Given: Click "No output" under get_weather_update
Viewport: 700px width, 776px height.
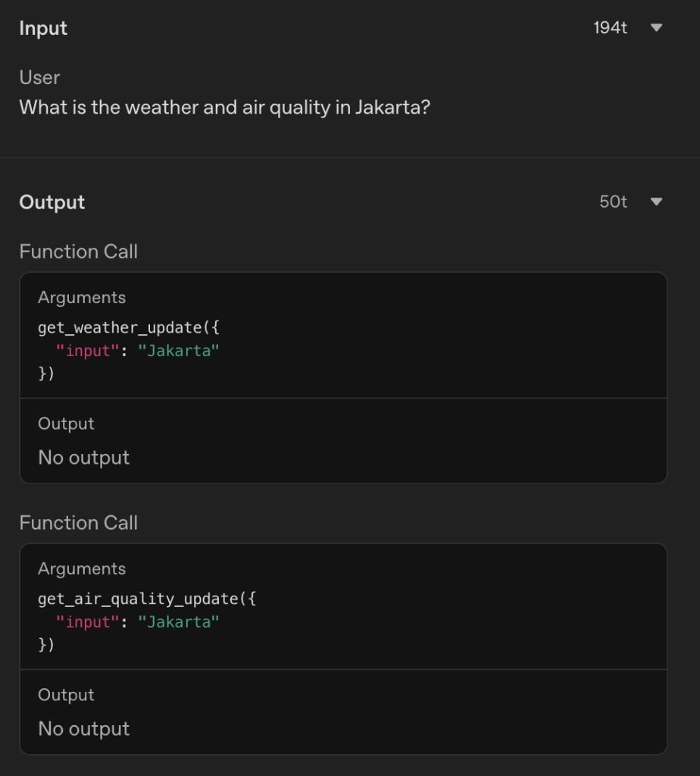Looking at the screenshot, I should click(x=84, y=458).
